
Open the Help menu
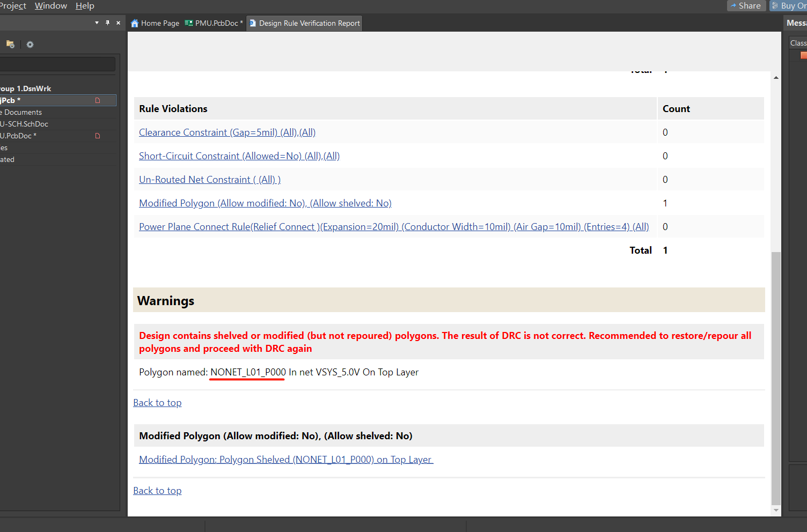coord(85,5)
